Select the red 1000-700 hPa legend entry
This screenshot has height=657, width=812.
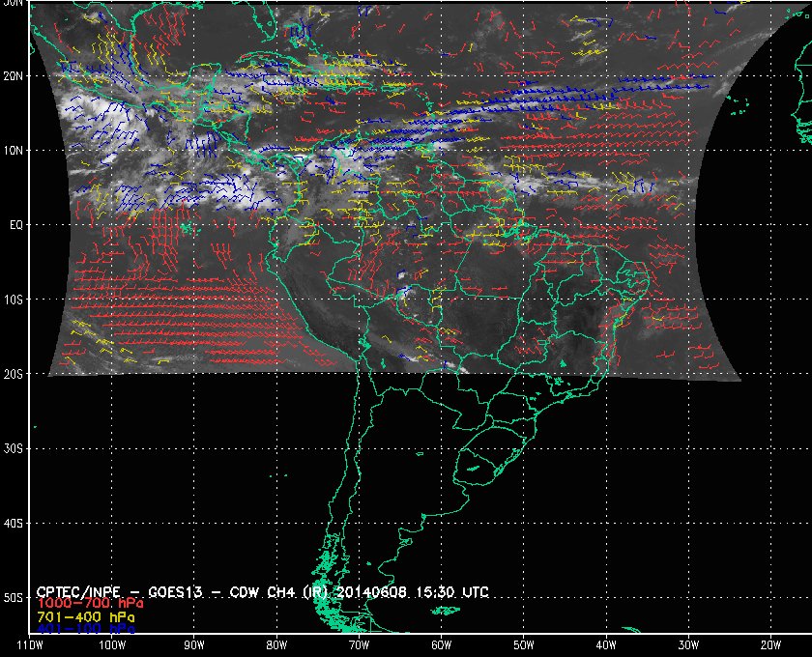[90, 604]
